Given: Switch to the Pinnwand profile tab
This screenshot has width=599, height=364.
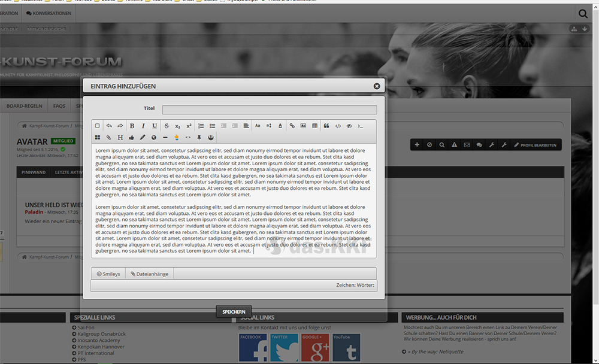Looking at the screenshot, I should 34,172.
